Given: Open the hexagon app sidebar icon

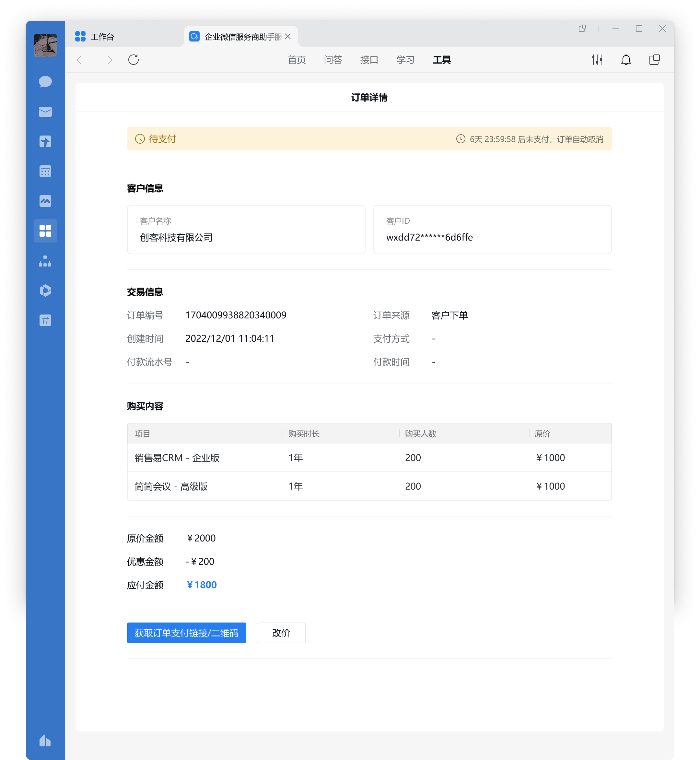Looking at the screenshot, I should [45, 291].
